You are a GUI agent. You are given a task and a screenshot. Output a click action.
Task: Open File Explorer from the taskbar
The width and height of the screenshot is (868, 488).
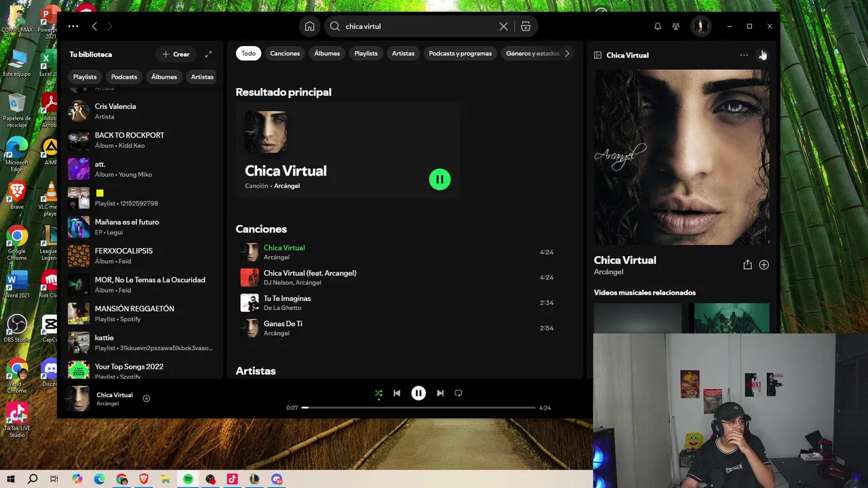165,479
